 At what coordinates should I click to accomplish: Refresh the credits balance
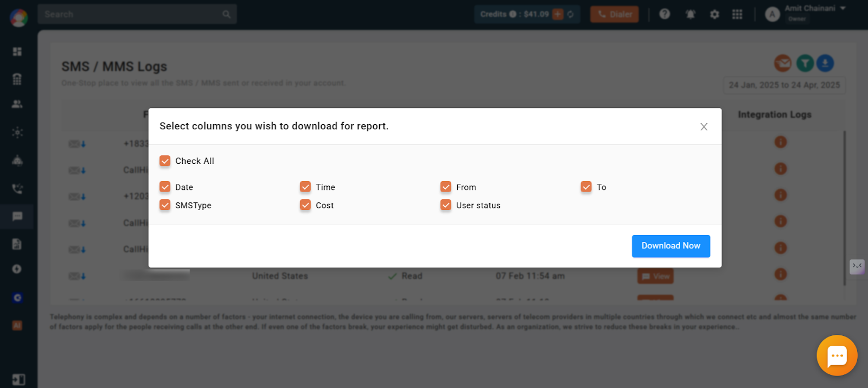tap(571, 14)
